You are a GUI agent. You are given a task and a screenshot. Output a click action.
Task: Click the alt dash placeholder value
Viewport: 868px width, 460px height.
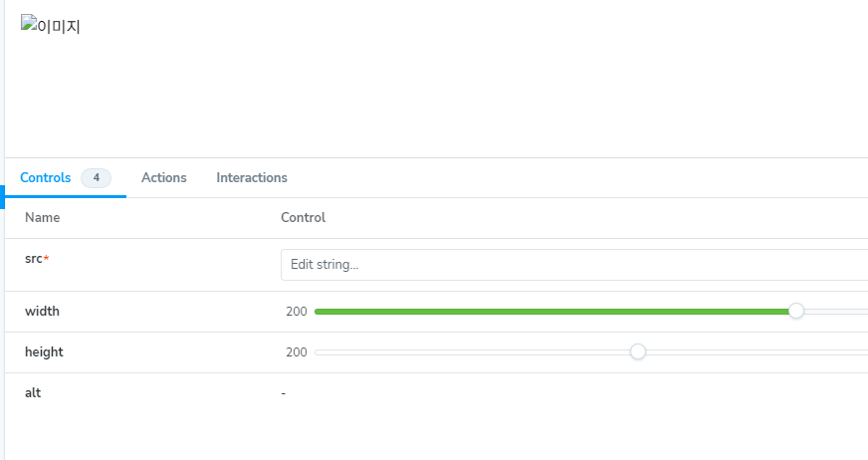click(x=284, y=393)
